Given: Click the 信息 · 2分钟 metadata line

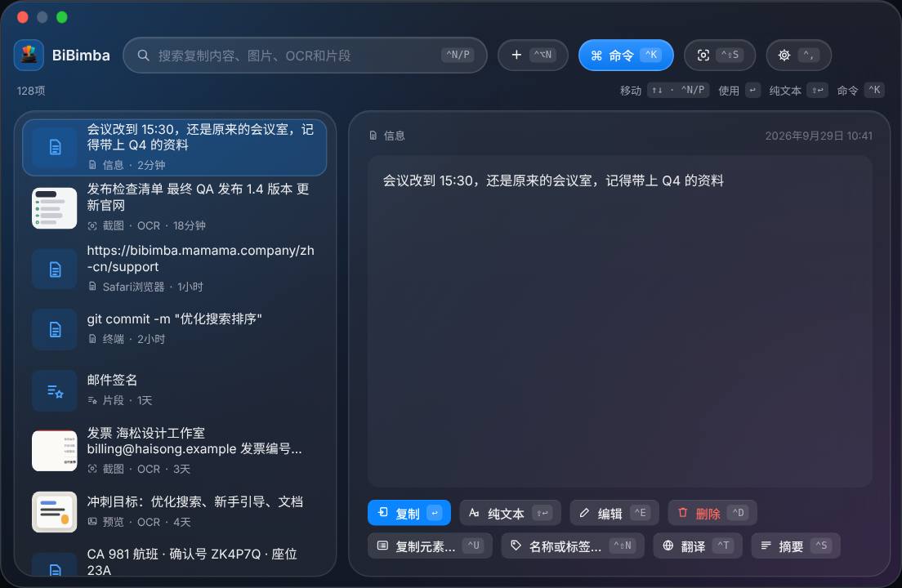Looking at the screenshot, I should tap(127, 165).
